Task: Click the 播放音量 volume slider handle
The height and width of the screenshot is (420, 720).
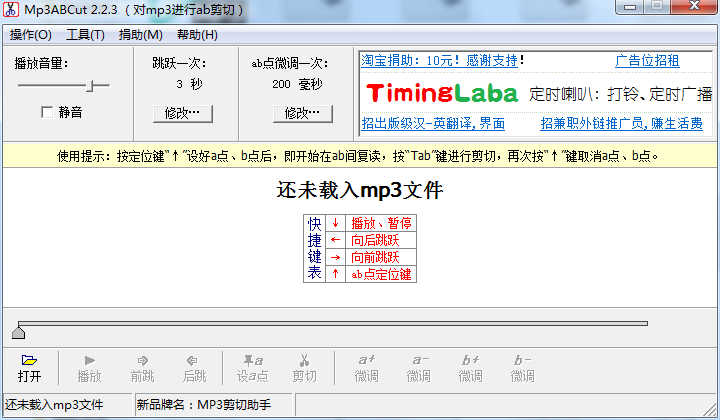Action: [x=90, y=85]
